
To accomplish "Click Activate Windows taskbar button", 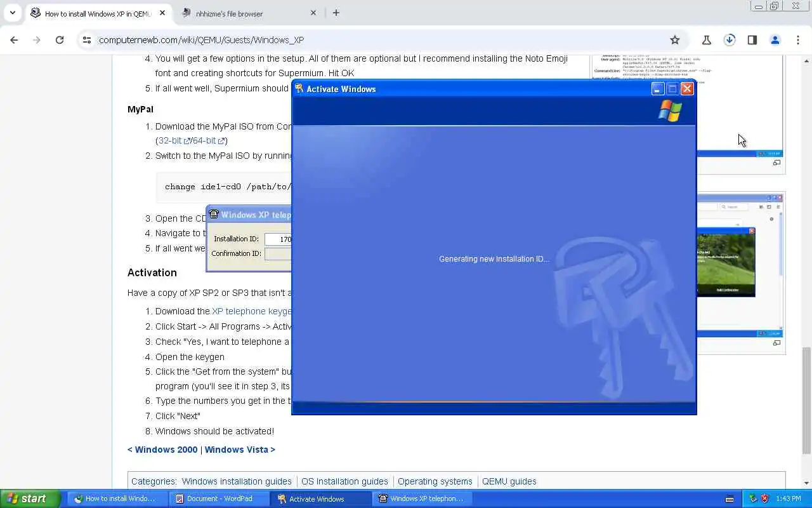I will click(x=322, y=498).
